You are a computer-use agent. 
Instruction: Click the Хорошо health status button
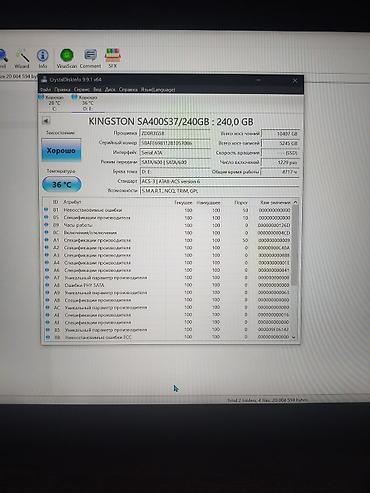pyautogui.click(x=61, y=150)
